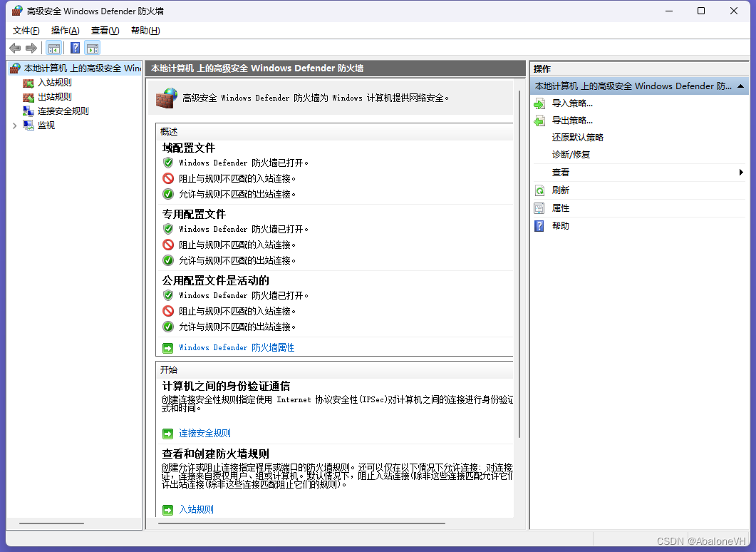This screenshot has width=756, height=552.
Task: Click the 公用配置文件是活动的 heading
Action: [215, 281]
